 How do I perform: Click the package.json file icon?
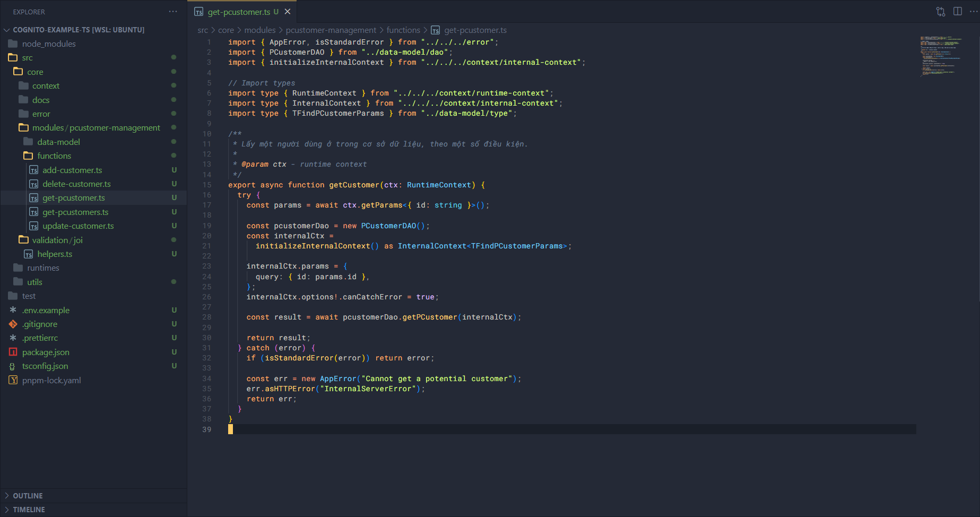13,352
